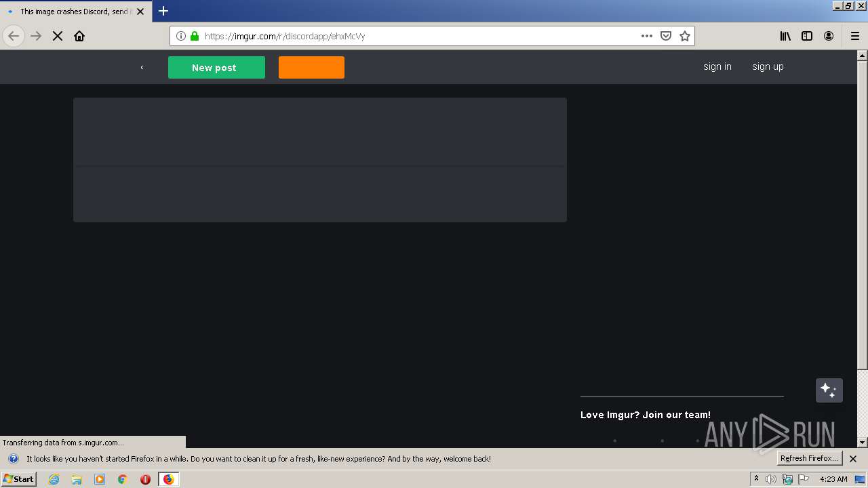Click Imgur back chevron in header
868x488 pixels.
coord(142,67)
